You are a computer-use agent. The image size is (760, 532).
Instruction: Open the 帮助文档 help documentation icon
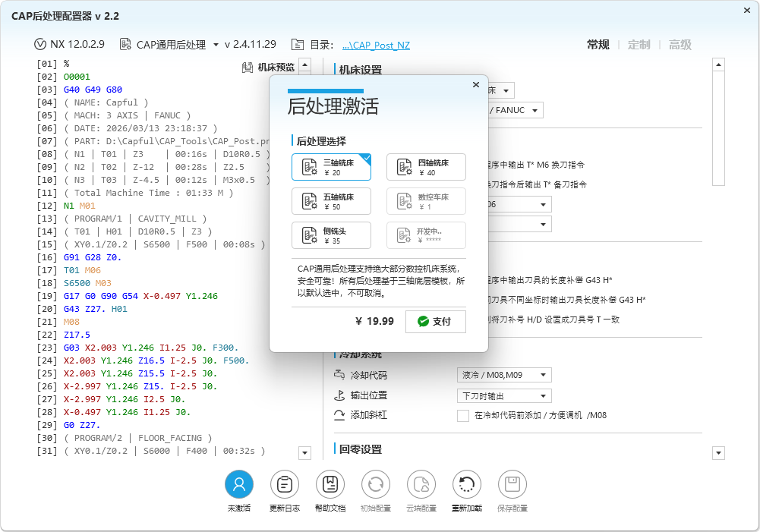point(330,483)
